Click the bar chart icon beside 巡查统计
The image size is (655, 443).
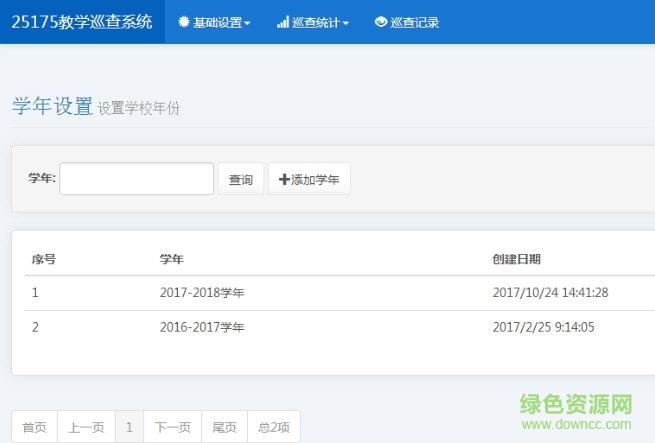282,22
